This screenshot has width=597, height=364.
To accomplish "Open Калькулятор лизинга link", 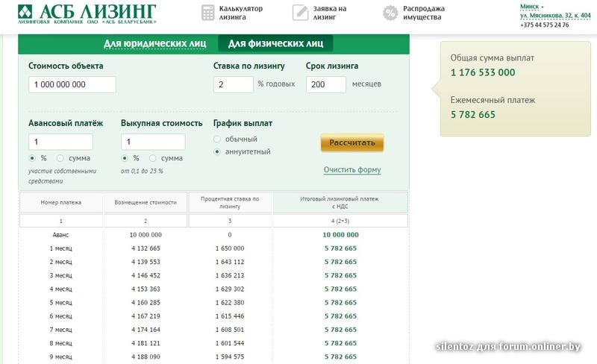I will pyautogui.click(x=240, y=13).
